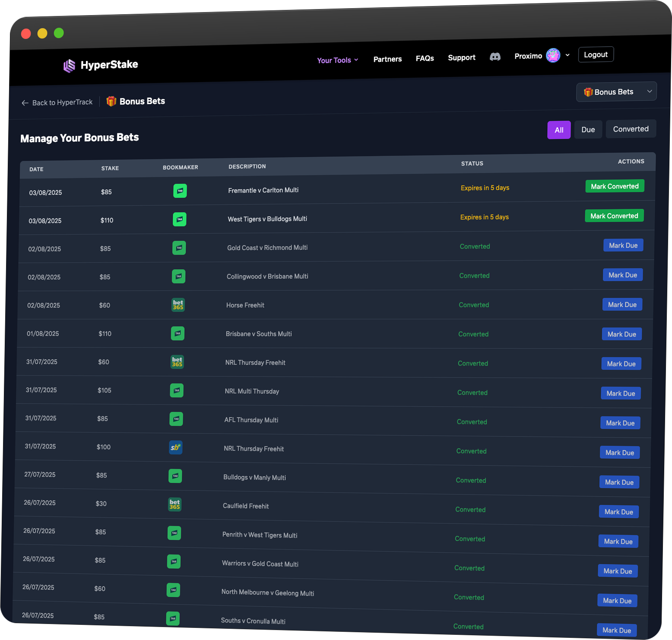Click TAB icon for NRL Multi Thursday

tap(177, 390)
